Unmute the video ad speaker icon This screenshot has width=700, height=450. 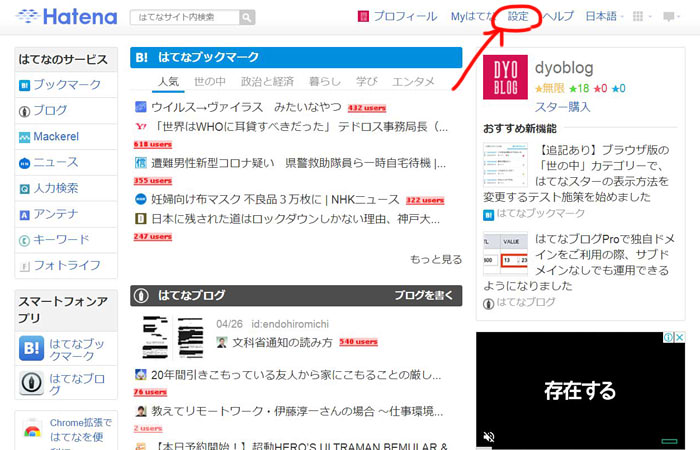point(489,437)
